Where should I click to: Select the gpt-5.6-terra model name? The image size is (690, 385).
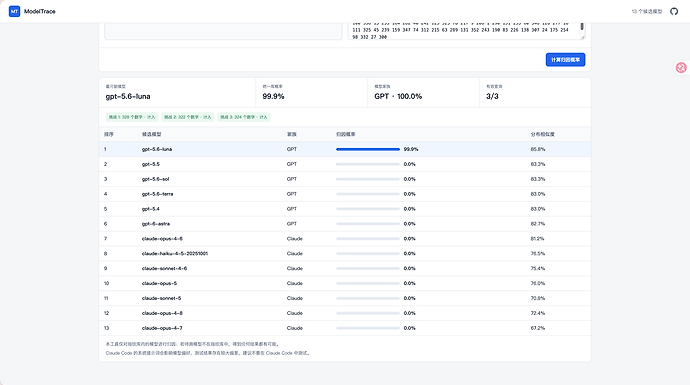[157, 194]
